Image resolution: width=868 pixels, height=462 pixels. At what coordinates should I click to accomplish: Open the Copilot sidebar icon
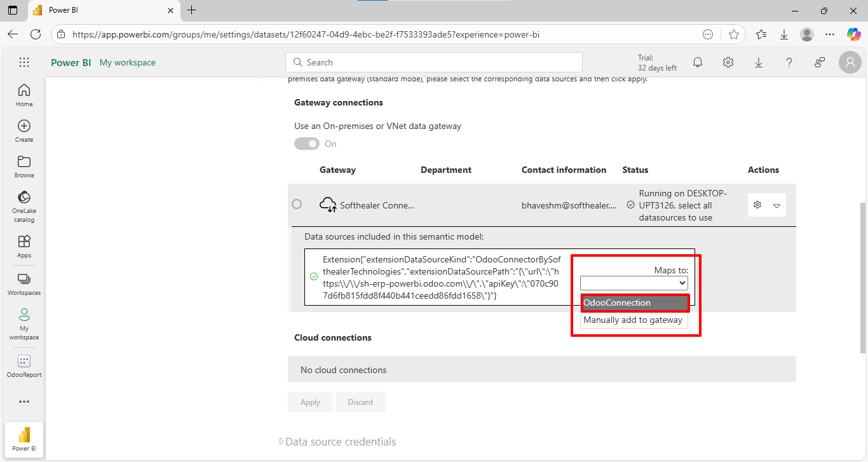(853, 34)
